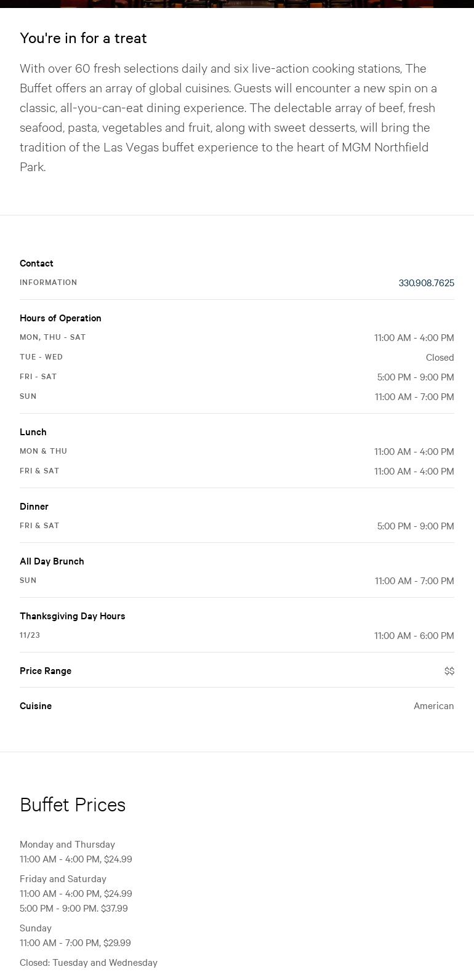The image size is (474, 980).
Task: Click the Dinner 5:00 PM - 9:00 PM time
Action: [415, 526]
